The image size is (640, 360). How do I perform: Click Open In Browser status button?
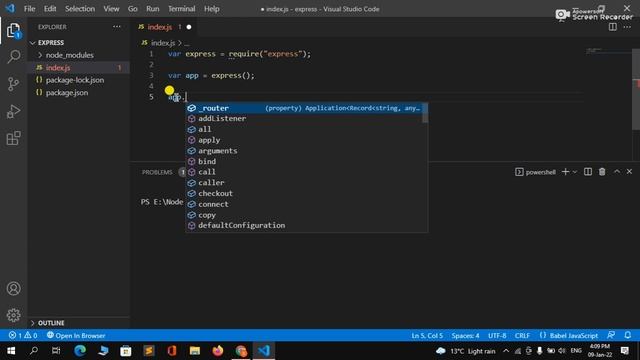pos(76,336)
